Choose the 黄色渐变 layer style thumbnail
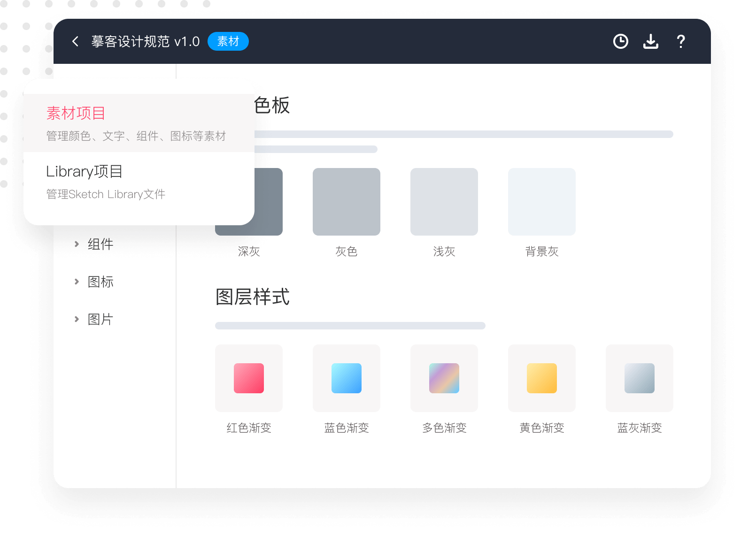756x535 pixels. click(x=542, y=378)
